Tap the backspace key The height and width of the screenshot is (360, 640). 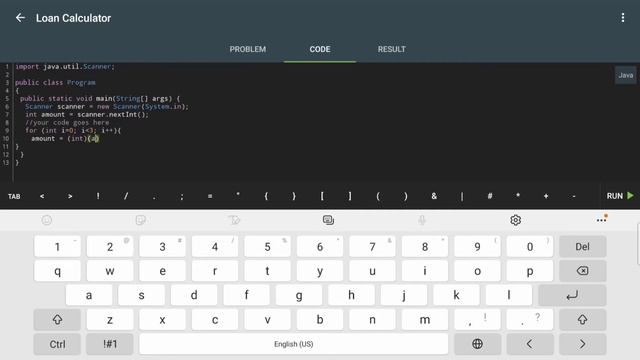[582, 271]
